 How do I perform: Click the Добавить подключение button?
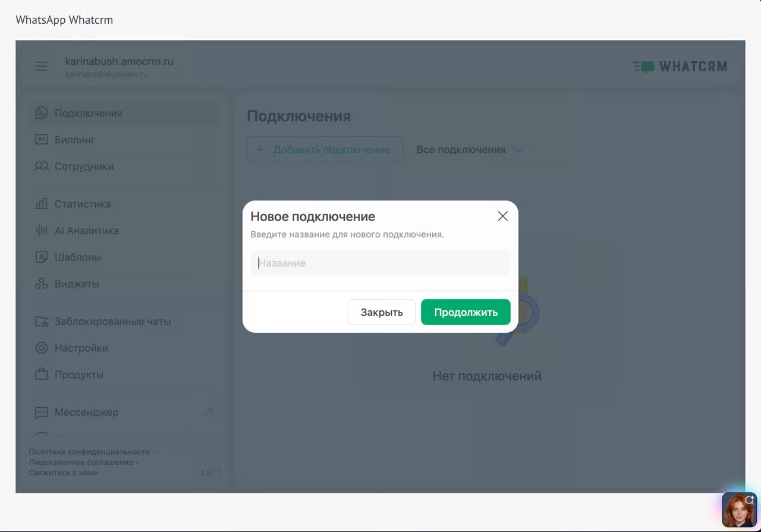tap(325, 150)
